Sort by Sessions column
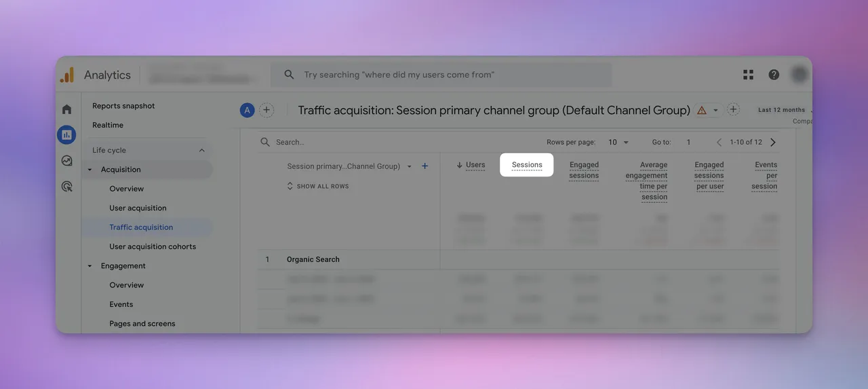The width and height of the screenshot is (868, 389). tap(527, 165)
